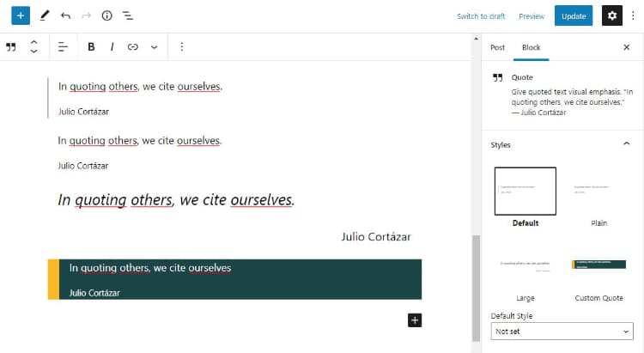The width and height of the screenshot is (644, 353).
Task: Toggle the Settings gear icon
Action: pos(612,16)
